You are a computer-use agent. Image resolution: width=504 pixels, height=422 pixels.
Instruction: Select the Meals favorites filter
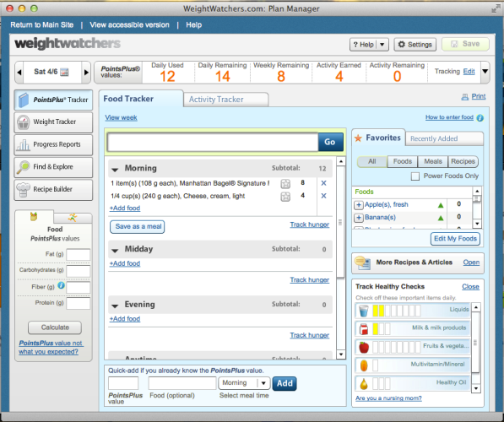pos(432,162)
